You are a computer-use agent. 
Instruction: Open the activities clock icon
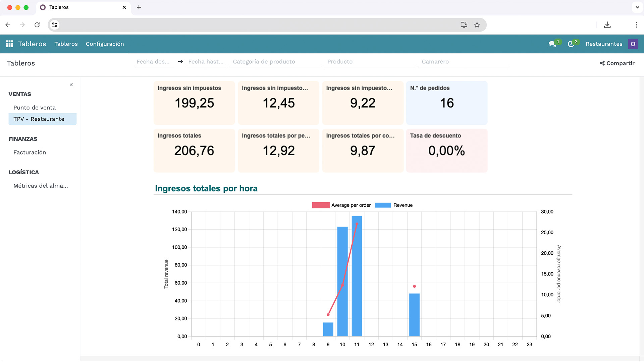pos(571,44)
